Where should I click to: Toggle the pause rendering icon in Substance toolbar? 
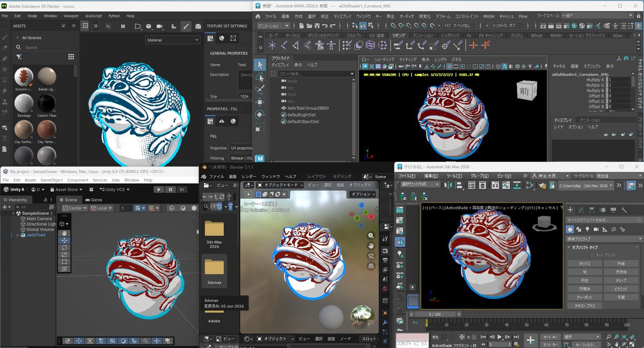click(123, 26)
